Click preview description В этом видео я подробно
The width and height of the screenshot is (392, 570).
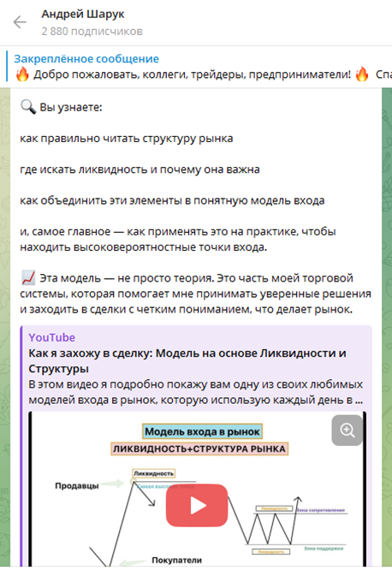pyautogui.click(x=196, y=392)
